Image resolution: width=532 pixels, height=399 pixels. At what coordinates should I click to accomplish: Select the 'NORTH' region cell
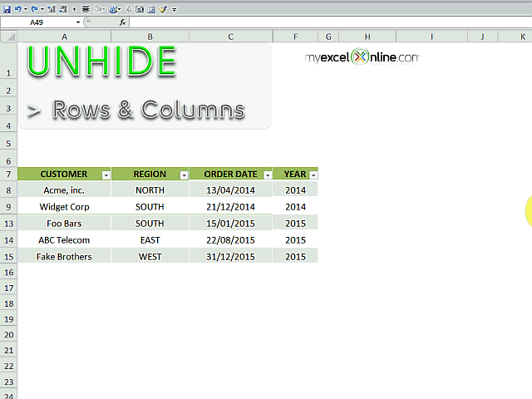[150, 190]
